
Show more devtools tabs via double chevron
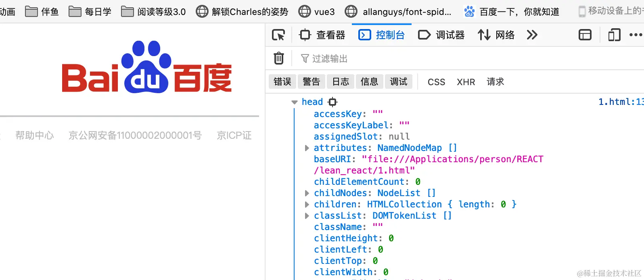click(532, 35)
